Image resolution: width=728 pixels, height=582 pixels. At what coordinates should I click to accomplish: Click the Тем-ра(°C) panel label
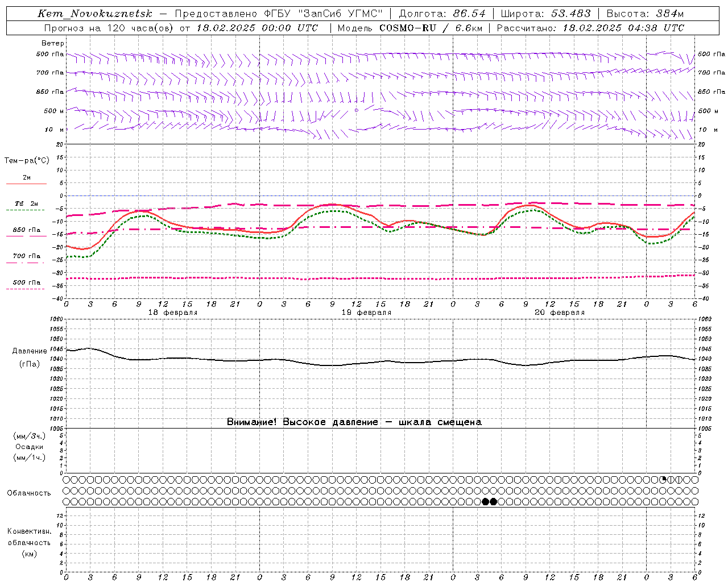[x=27, y=161]
